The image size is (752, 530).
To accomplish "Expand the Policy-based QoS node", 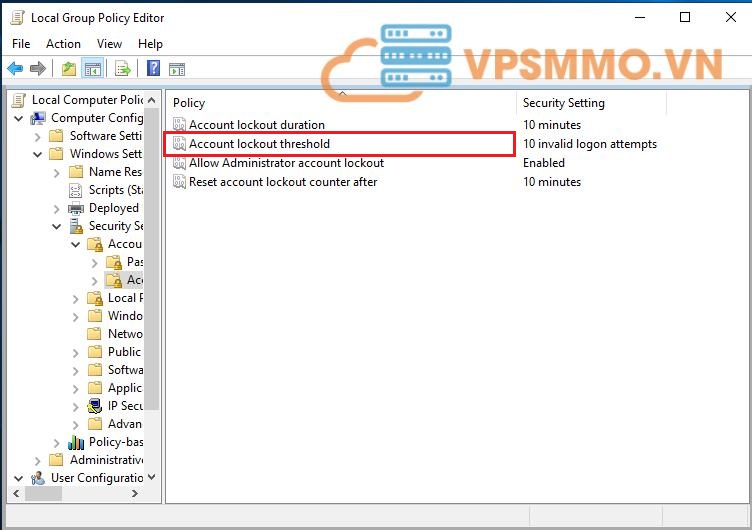I will click(x=58, y=442).
